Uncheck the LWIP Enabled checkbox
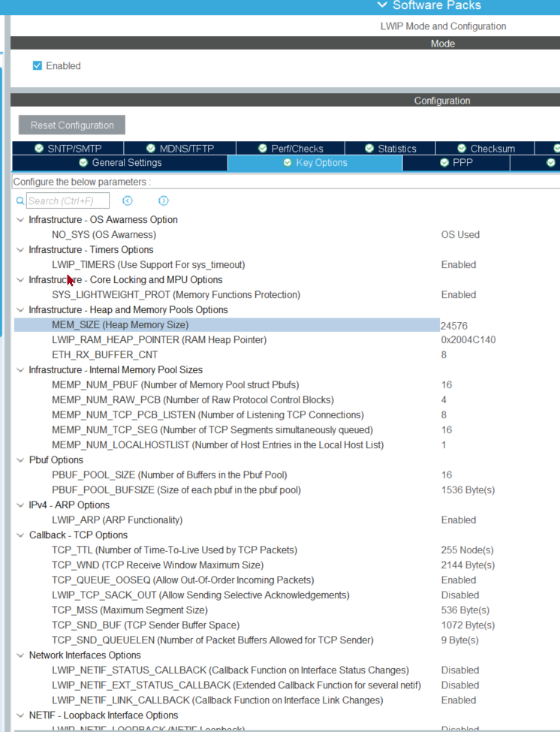This screenshot has width=560, height=732. coord(38,66)
